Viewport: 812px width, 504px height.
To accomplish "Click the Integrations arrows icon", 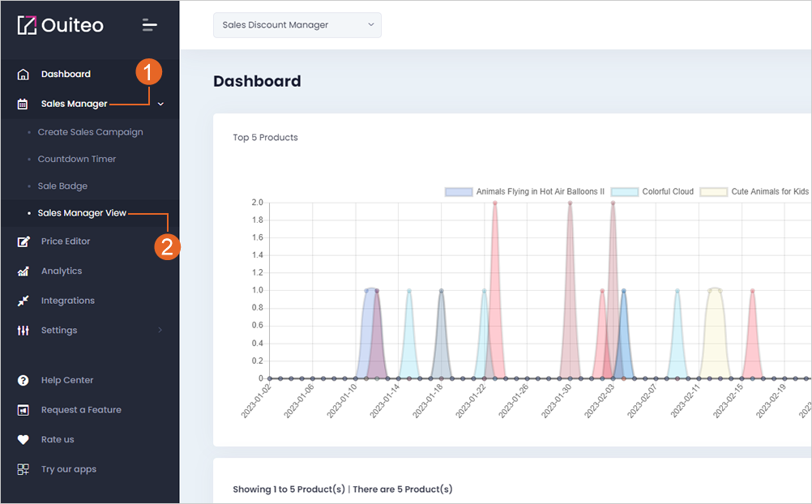I will 23,301.
